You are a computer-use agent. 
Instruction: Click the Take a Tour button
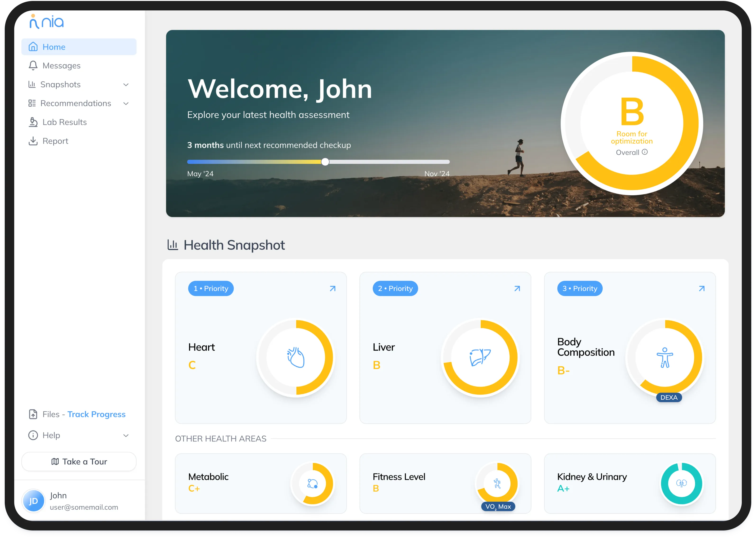(x=79, y=462)
